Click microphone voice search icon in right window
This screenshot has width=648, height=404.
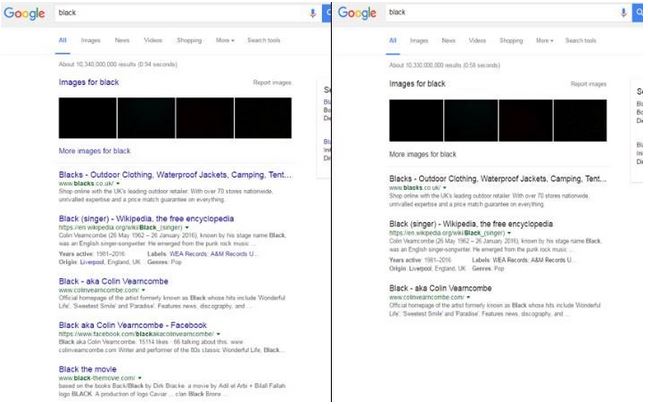(x=623, y=13)
